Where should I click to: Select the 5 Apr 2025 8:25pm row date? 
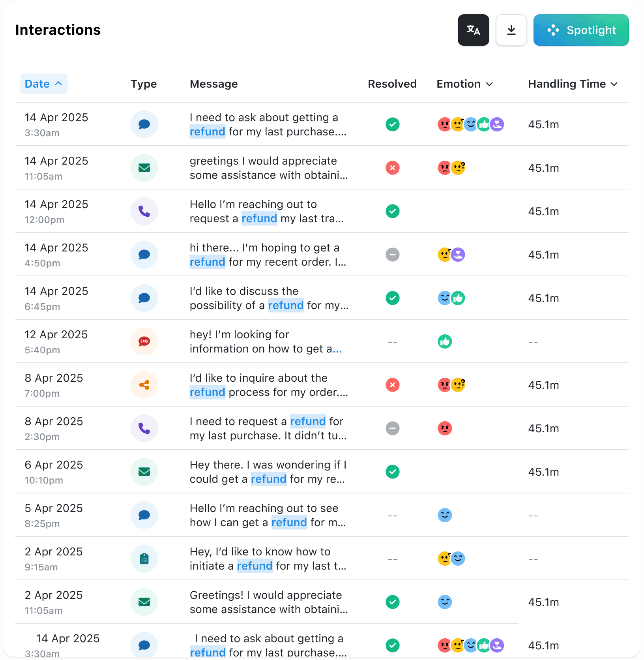pyautogui.click(x=54, y=515)
